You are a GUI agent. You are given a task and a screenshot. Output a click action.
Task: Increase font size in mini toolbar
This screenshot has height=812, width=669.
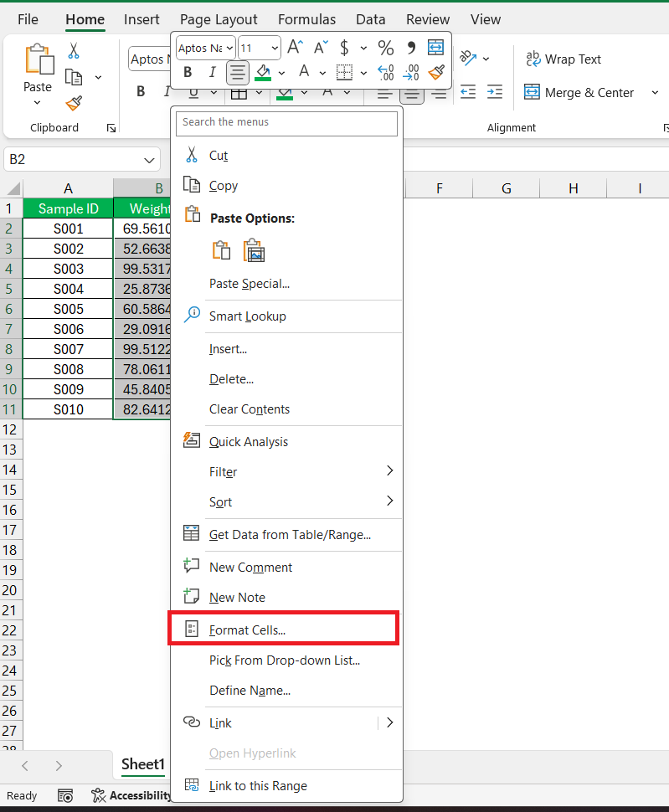pos(295,48)
